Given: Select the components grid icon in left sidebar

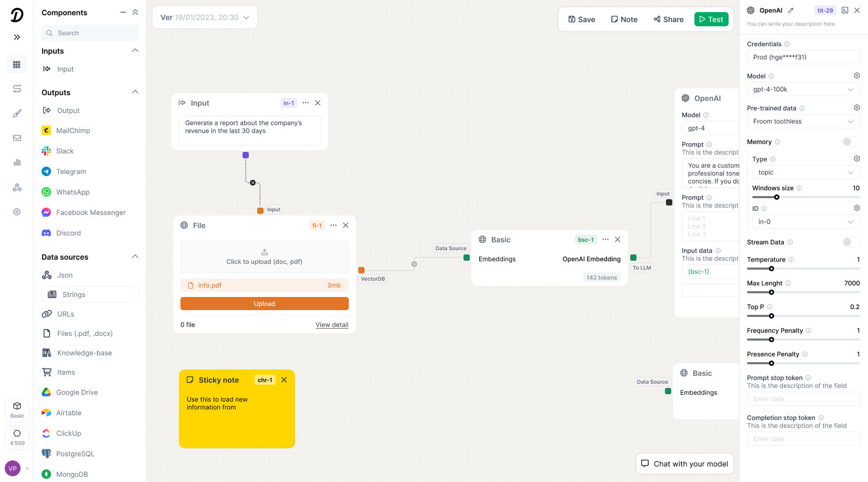Looking at the screenshot, I should [17, 64].
